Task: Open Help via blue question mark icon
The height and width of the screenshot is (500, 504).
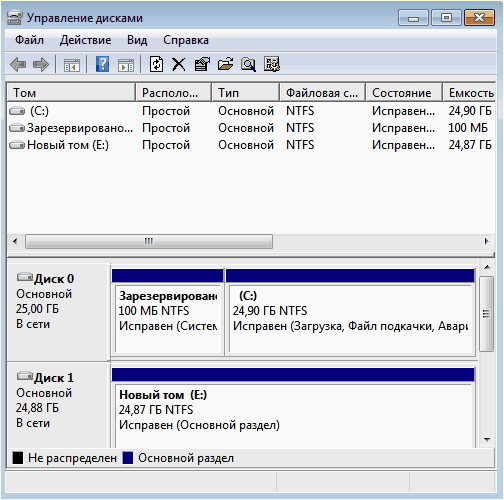Action: coord(102,64)
